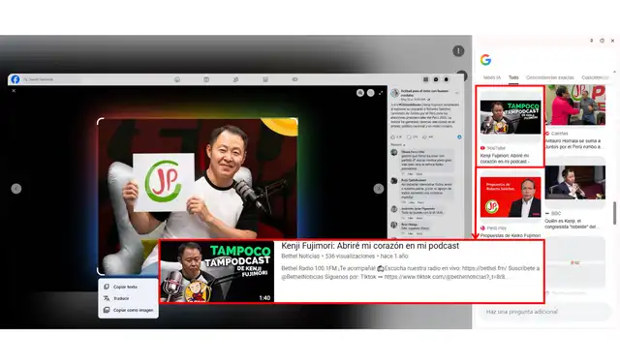This screenshot has width=620, height=364.
Task: Click the Search Facebook field
Action: pyautogui.click(x=50, y=79)
